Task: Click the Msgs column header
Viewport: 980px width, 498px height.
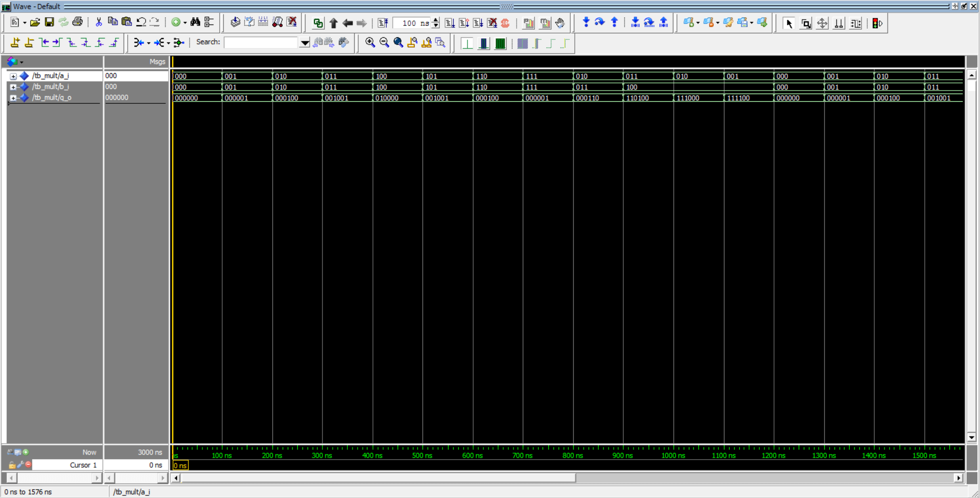Action: pos(136,62)
